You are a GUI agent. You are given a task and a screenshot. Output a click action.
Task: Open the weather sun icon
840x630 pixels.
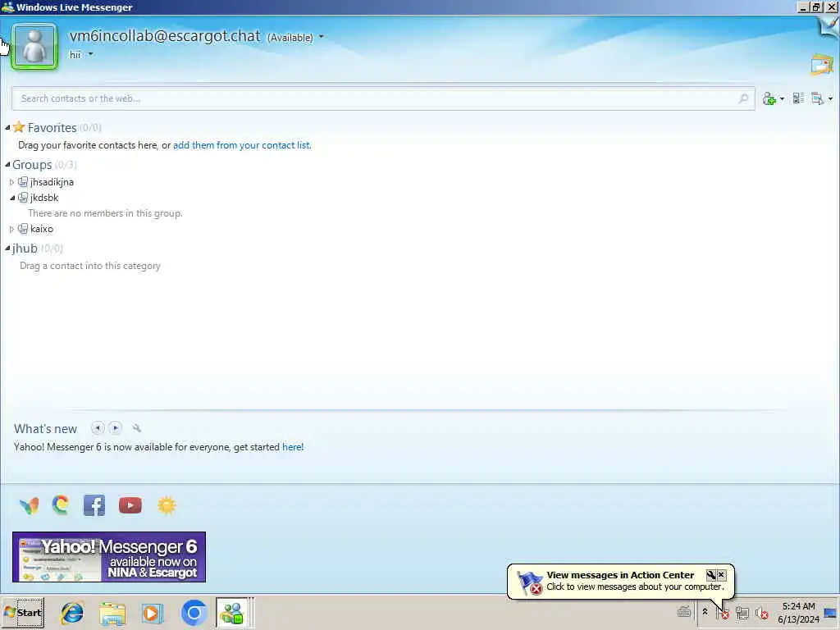(167, 505)
